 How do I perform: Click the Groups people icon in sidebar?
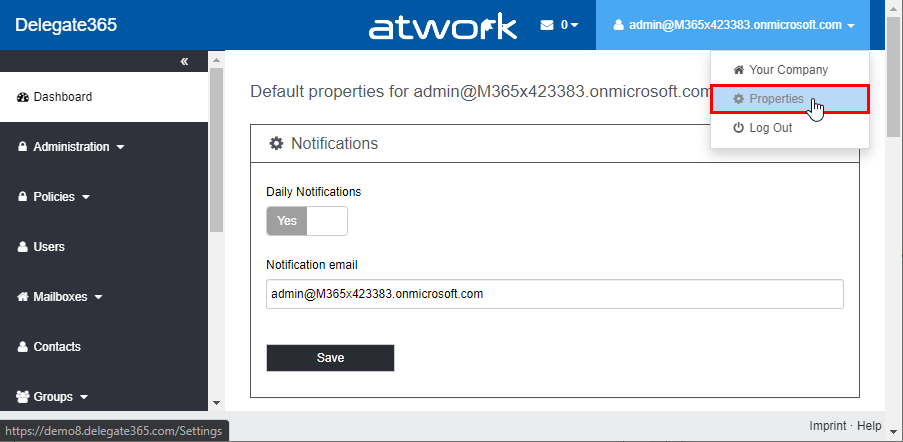coord(23,397)
